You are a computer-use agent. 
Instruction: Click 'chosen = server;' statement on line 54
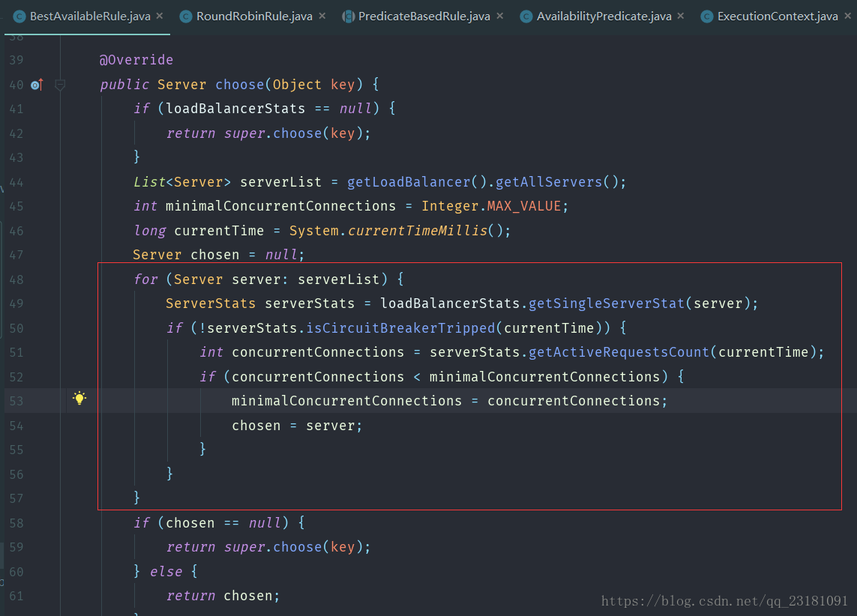coord(297,426)
